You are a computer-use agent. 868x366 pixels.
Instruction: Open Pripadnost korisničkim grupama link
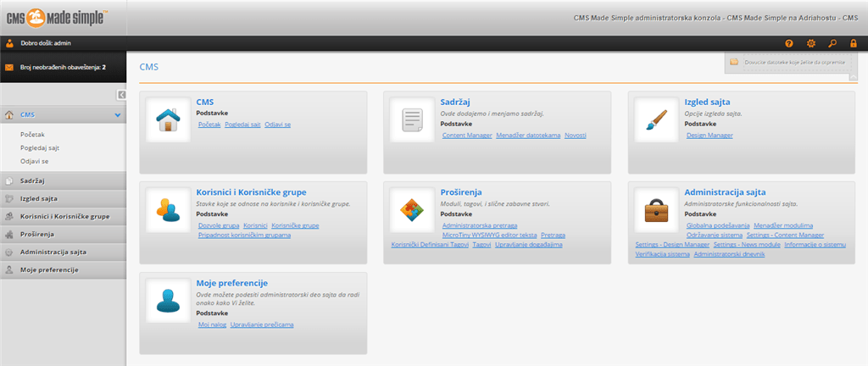244,235
